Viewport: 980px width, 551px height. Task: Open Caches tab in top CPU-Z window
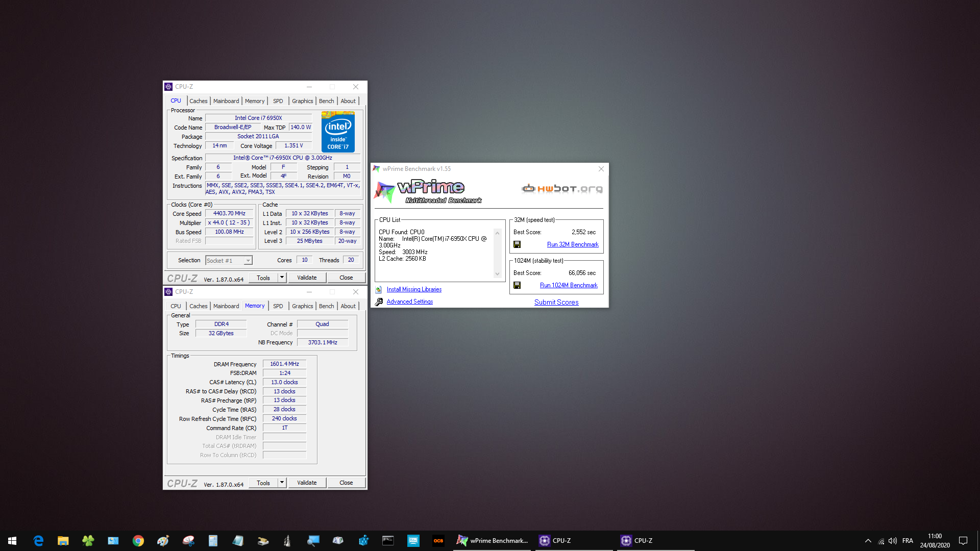[x=199, y=101]
